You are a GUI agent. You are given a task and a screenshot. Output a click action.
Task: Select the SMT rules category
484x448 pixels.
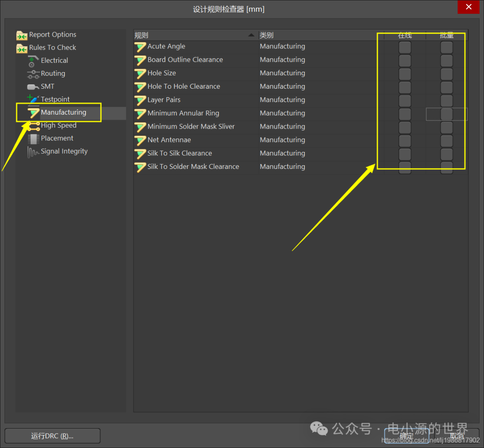point(47,86)
